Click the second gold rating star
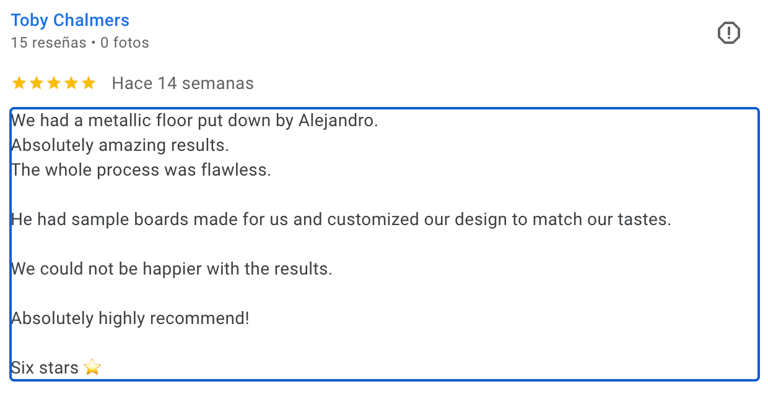The image size is (768, 397). (36, 83)
